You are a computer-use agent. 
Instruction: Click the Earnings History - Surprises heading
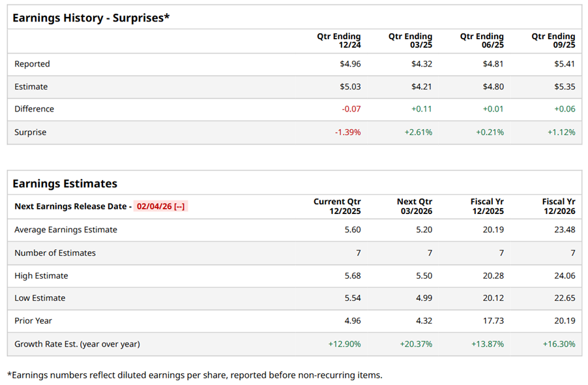(x=91, y=18)
